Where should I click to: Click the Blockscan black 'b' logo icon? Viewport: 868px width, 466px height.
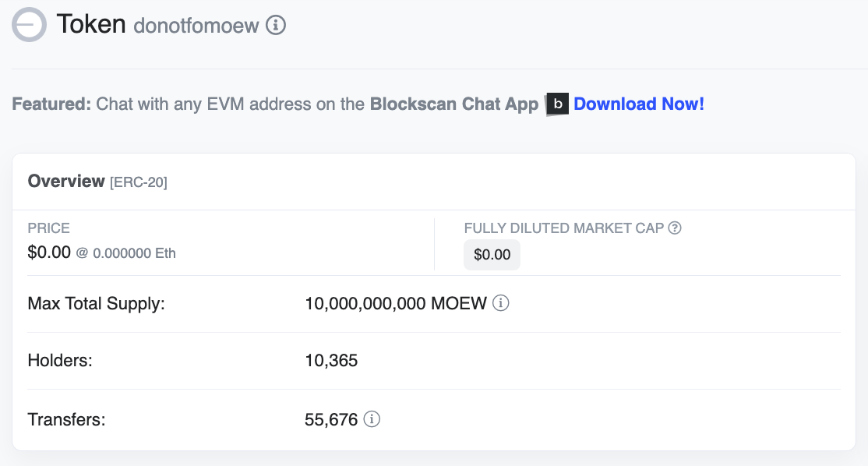(x=557, y=104)
